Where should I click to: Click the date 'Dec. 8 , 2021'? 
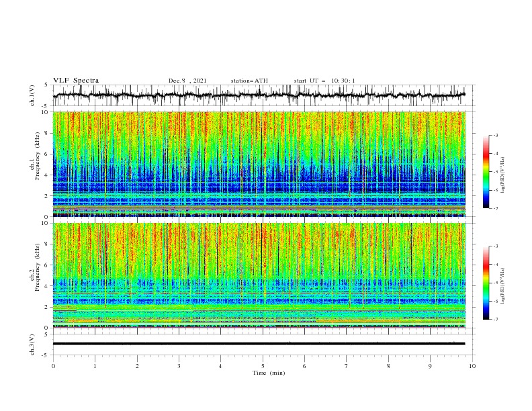pyautogui.click(x=187, y=81)
